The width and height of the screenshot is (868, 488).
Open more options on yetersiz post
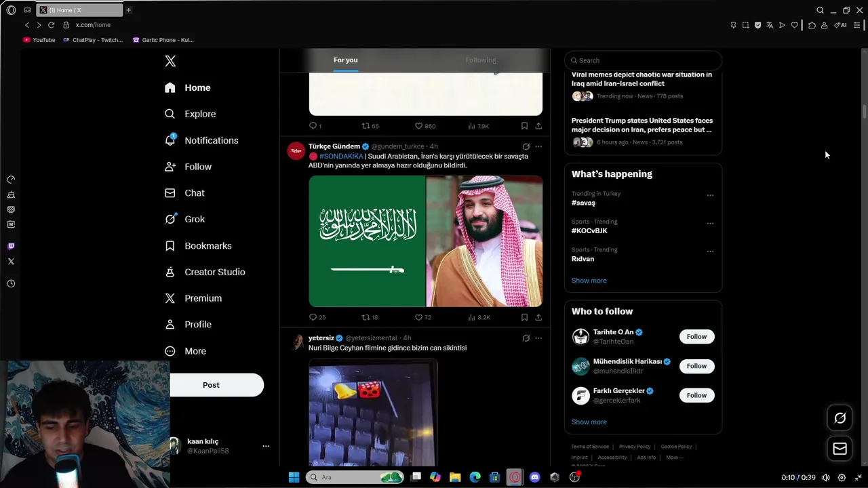pos(538,338)
